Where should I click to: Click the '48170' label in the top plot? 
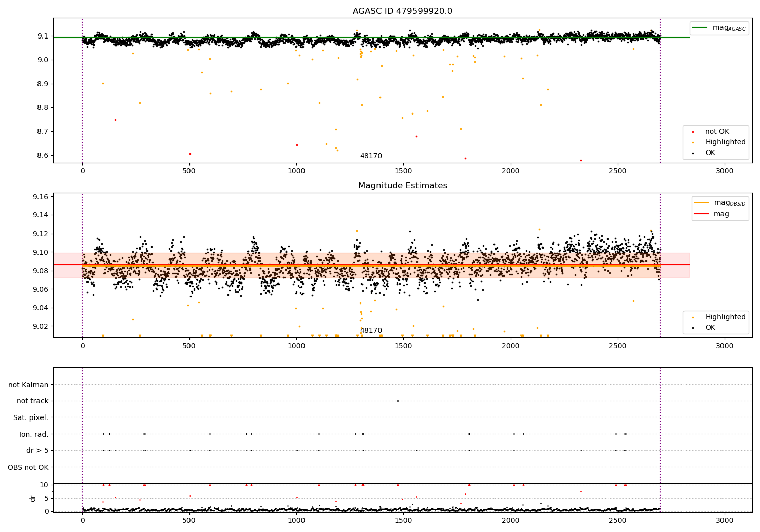pos(371,156)
